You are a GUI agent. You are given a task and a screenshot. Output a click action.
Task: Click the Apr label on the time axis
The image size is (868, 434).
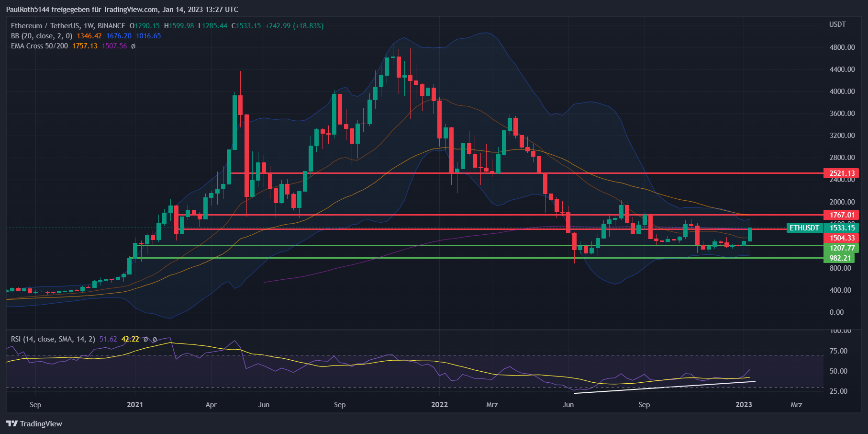tap(211, 405)
